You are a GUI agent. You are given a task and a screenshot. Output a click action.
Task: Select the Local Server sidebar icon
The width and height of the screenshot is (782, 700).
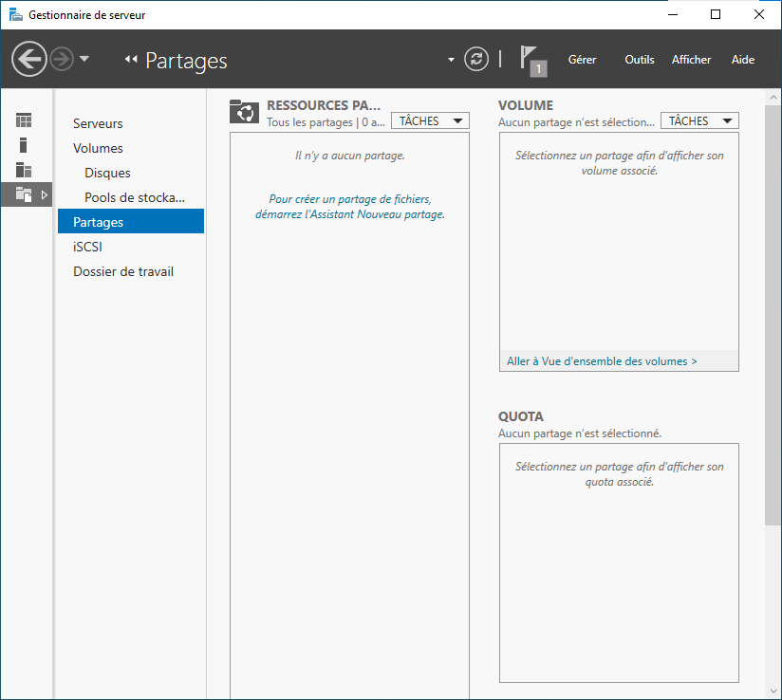tap(24, 145)
